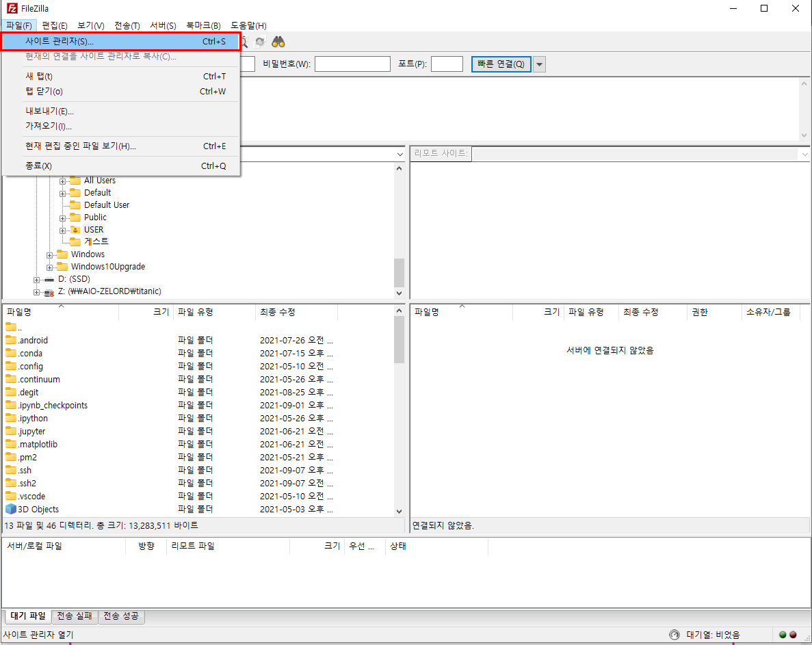Click the .jupyter folder icon

tap(11, 431)
